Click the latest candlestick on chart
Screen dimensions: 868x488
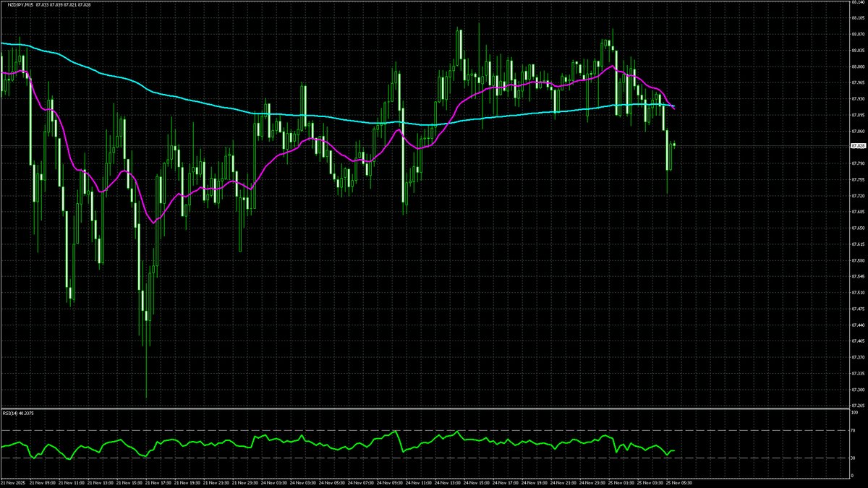tap(674, 144)
